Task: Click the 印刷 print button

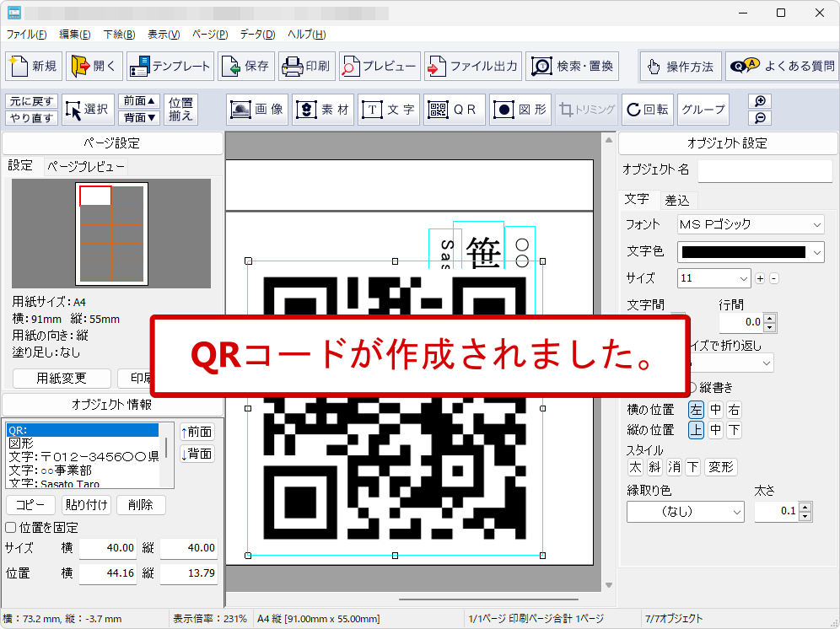Action: click(x=307, y=67)
